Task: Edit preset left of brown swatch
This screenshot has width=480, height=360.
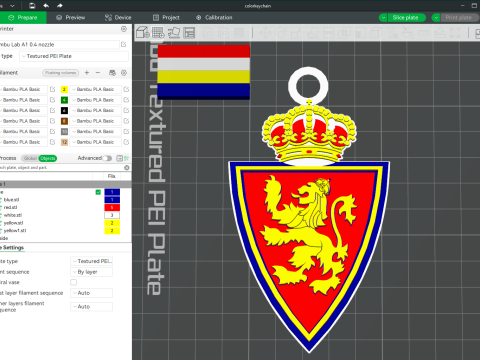Action: (52, 121)
